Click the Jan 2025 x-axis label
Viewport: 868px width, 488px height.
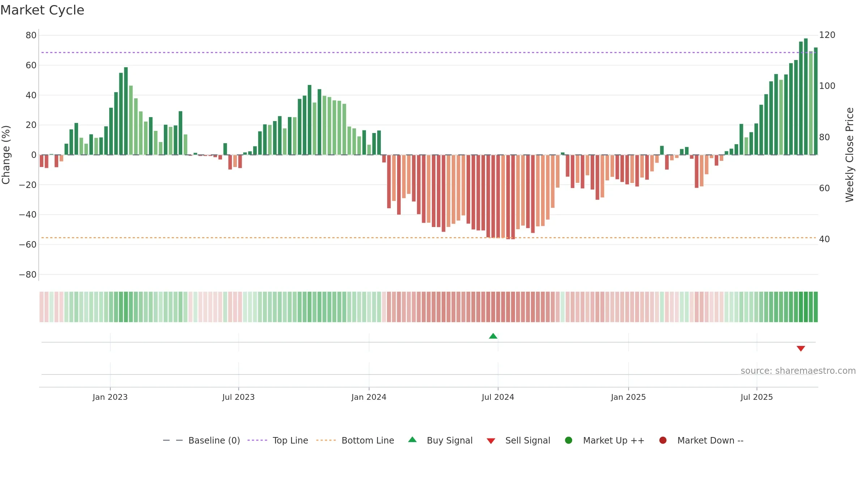coord(628,397)
